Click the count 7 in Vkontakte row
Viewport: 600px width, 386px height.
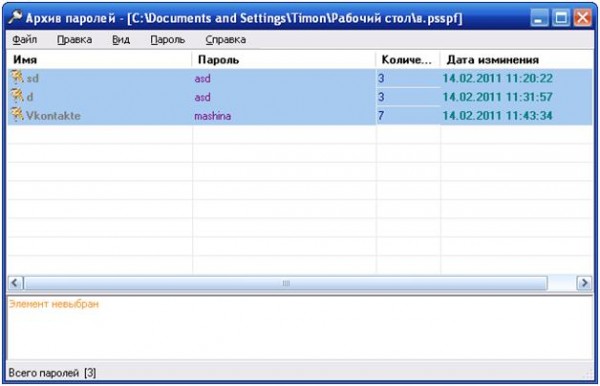click(x=381, y=115)
